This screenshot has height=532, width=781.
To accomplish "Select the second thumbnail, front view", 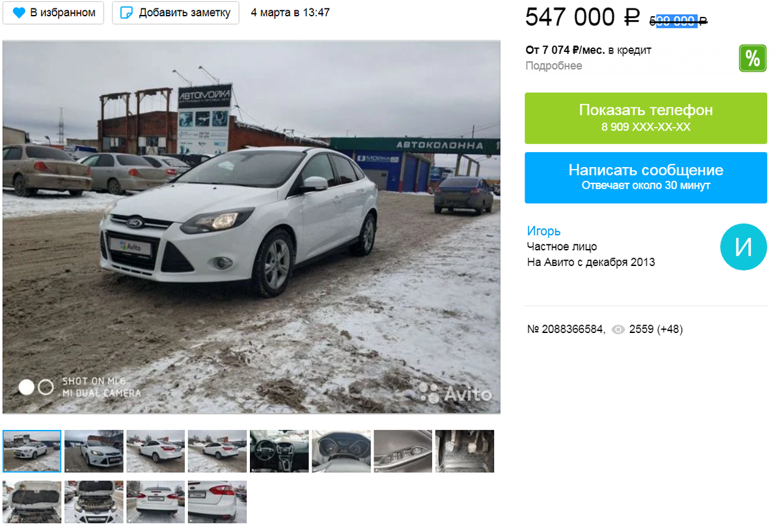I will point(94,451).
